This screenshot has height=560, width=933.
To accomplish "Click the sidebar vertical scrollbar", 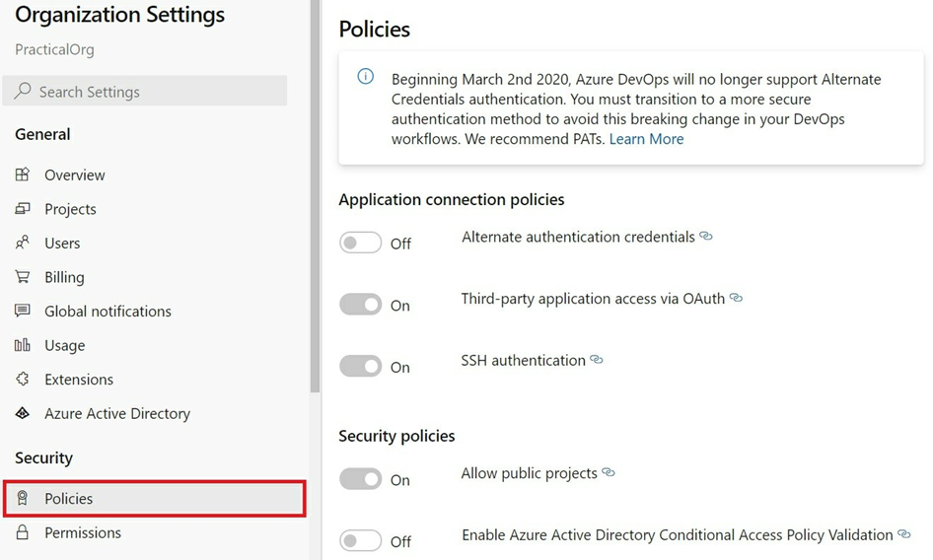I will (315, 196).
